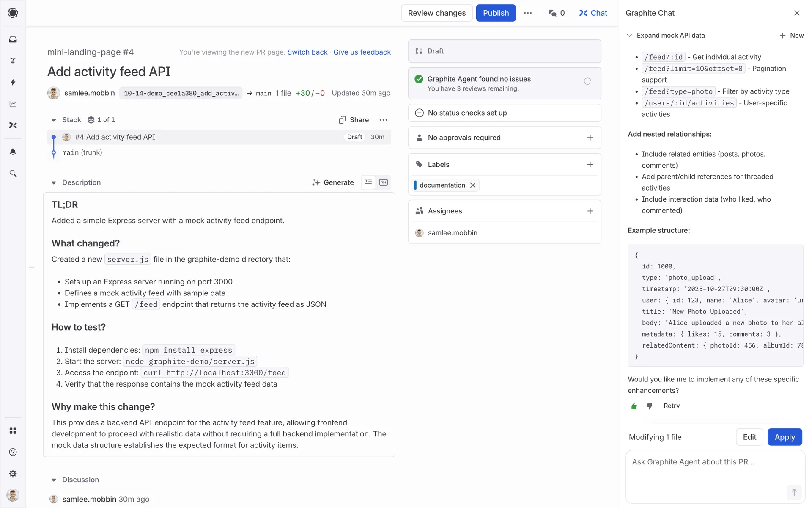Viewport: 812px width, 508px height.
Task: Collapse the Expand mock API data thread
Action: pyautogui.click(x=629, y=36)
